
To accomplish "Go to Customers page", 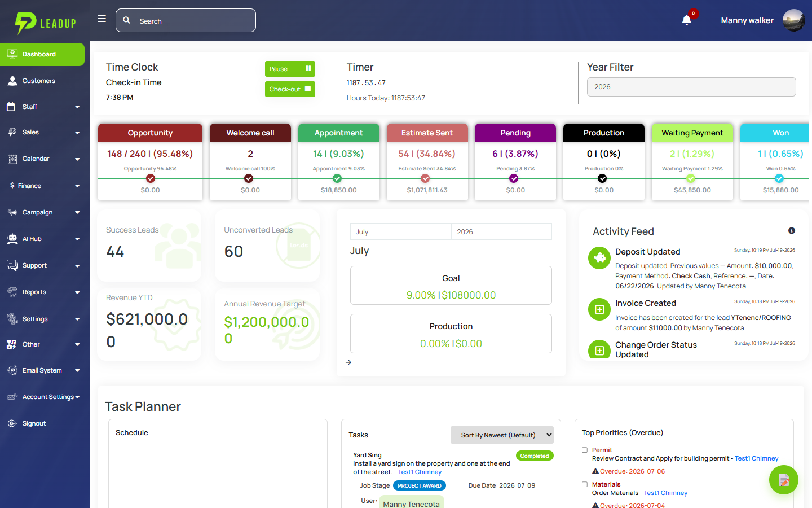I will (x=43, y=81).
